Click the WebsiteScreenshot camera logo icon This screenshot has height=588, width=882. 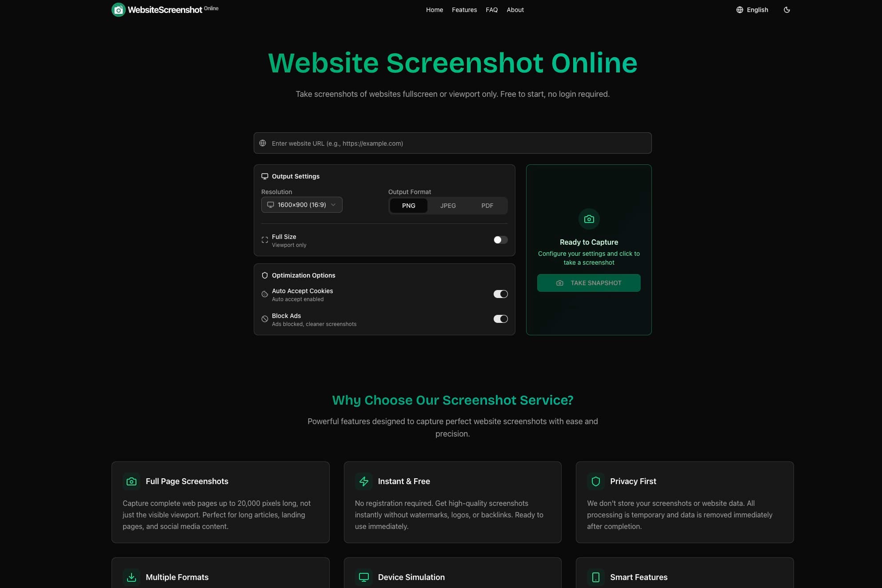tap(118, 10)
